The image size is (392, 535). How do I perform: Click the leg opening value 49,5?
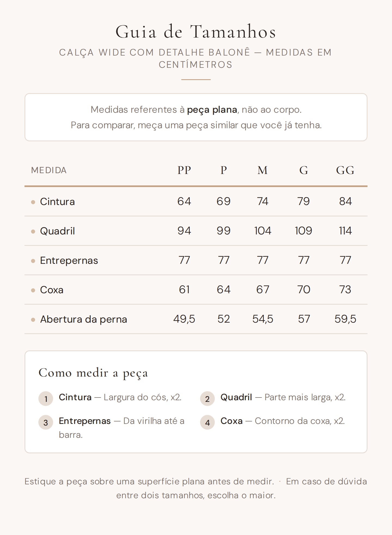coord(184,319)
